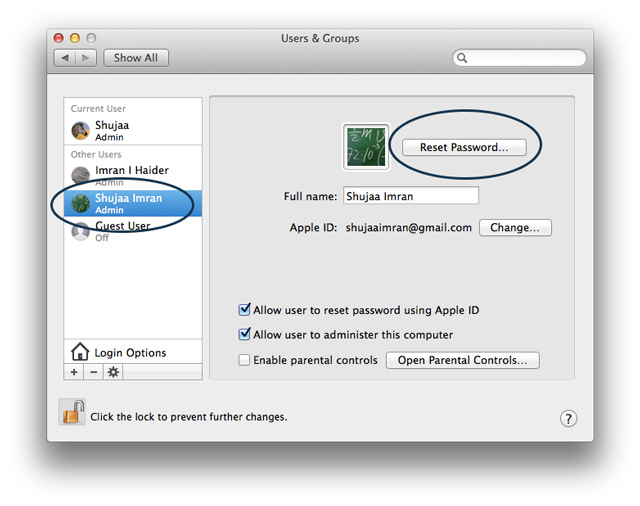Click Guest User silhouette icon
640x506 pixels.
(80, 231)
